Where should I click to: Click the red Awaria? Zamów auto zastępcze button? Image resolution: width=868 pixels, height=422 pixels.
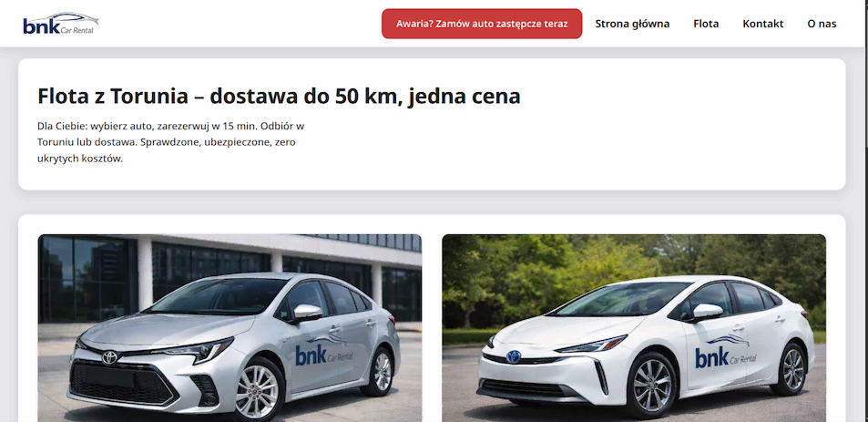click(x=482, y=24)
